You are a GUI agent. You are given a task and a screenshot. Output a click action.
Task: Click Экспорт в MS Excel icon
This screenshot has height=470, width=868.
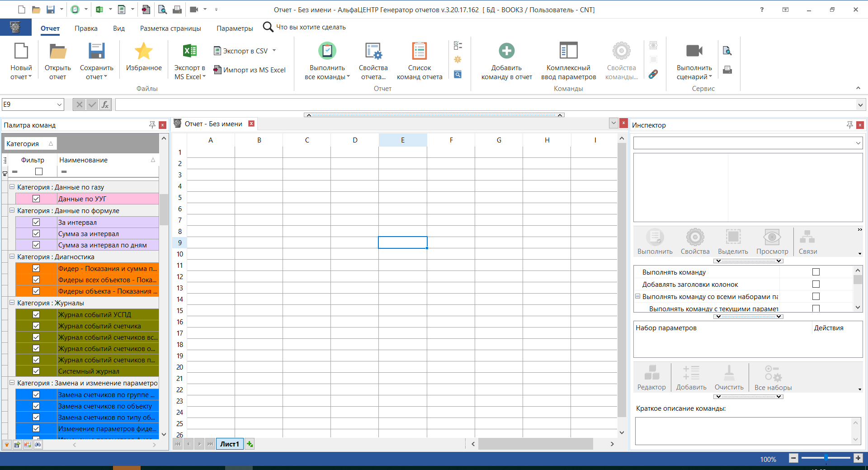tap(189, 51)
